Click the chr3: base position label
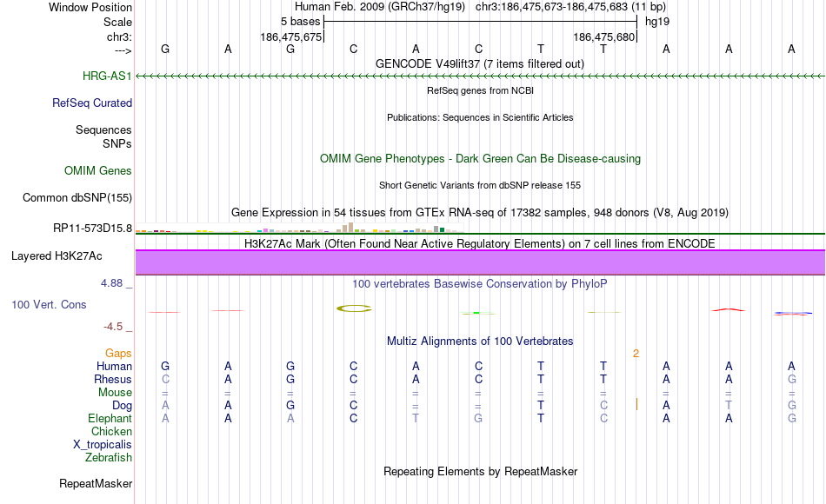 119,36
